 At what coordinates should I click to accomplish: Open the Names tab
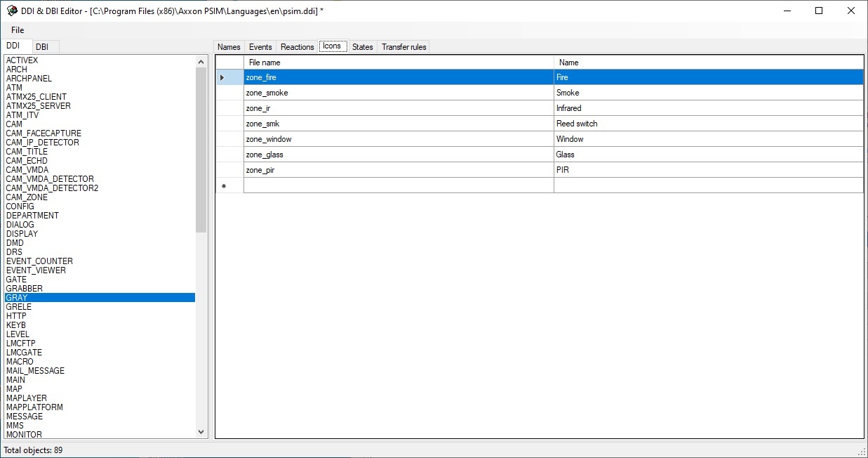[229, 47]
